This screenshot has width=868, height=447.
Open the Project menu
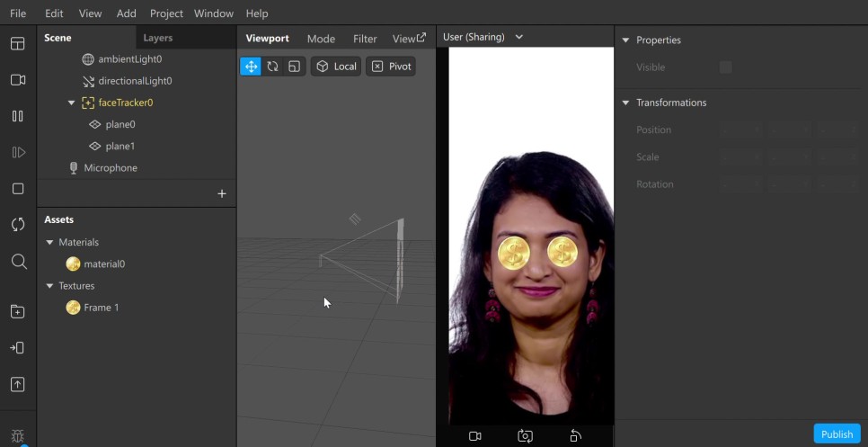coord(166,13)
